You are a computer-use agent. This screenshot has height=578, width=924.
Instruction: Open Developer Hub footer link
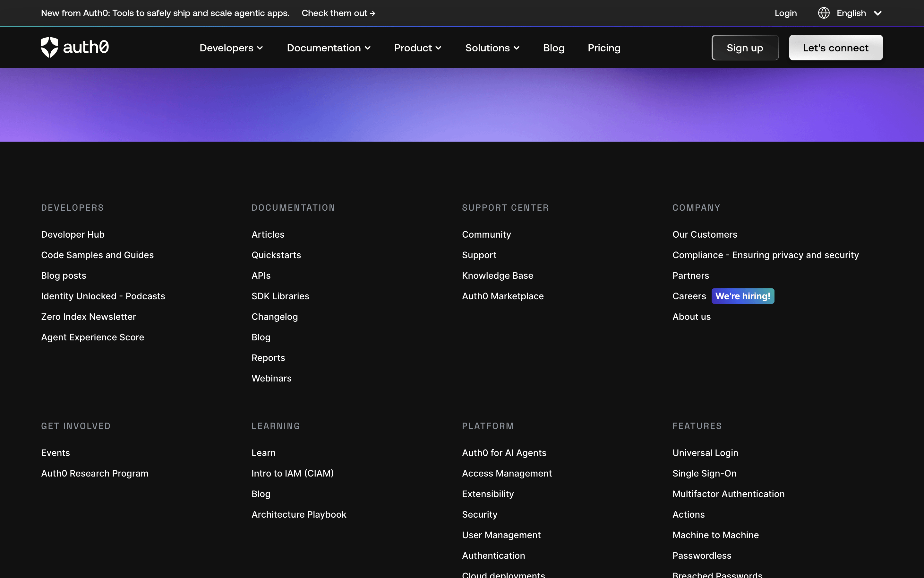click(73, 234)
